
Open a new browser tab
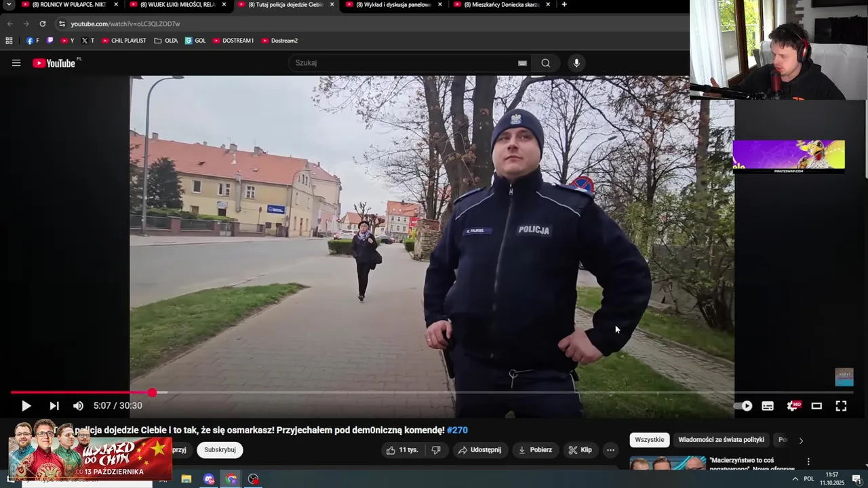(x=564, y=5)
